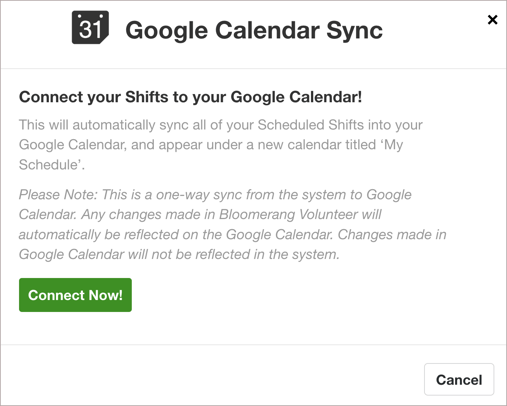Click the words 'Bloomerang Volunteer' in the note
The height and width of the screenshot is (406, 507).
coord(289,214)
